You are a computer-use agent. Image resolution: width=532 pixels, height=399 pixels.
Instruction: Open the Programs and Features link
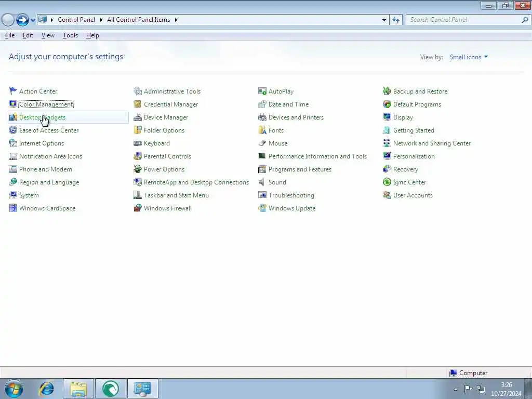coord(300,169)
